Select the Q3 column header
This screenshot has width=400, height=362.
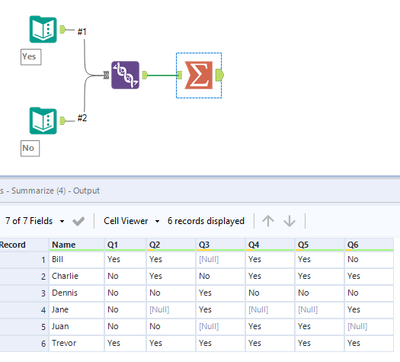coord(220,245)
